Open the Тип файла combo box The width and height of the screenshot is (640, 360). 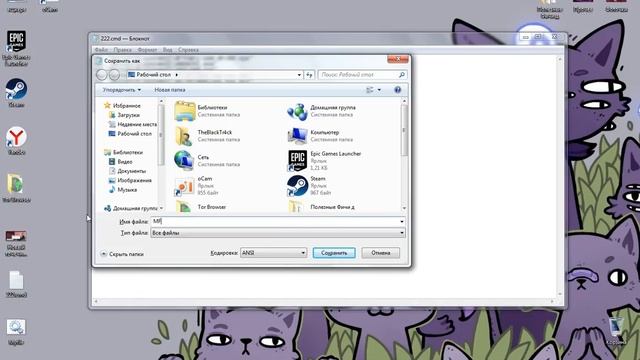[278, 233]
